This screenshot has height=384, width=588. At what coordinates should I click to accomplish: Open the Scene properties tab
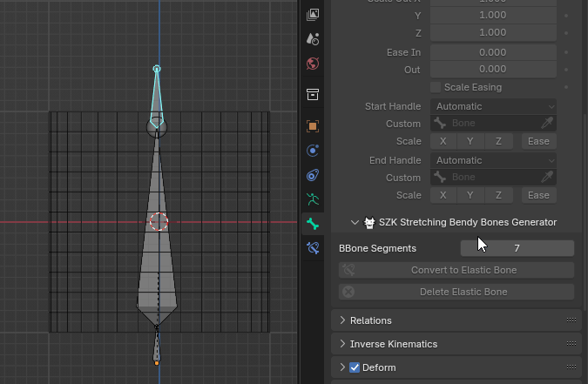coord(313,38)
